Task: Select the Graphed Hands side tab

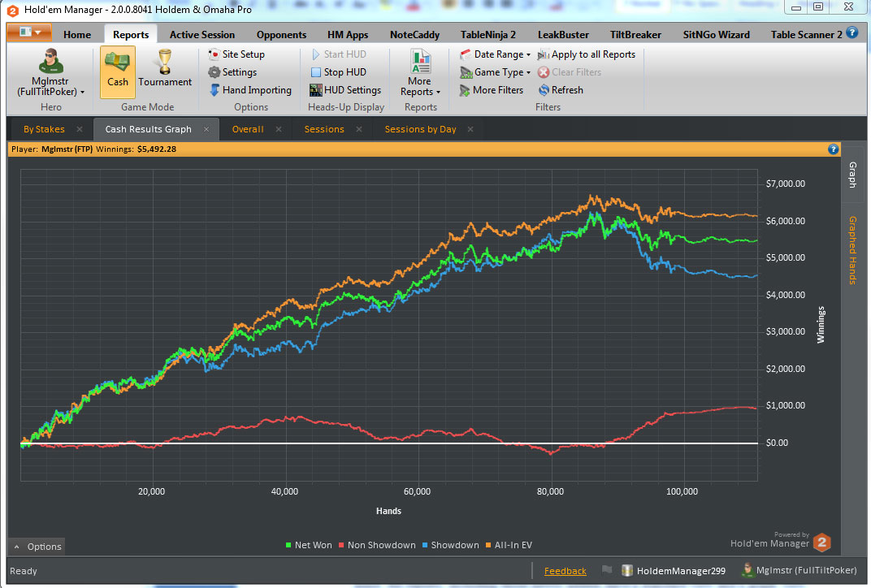Action: 852,250
